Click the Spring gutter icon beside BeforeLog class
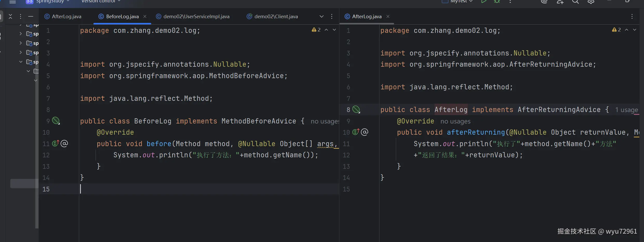The height and width of the screenshot is (242, 644). click(x=56, y=121)
